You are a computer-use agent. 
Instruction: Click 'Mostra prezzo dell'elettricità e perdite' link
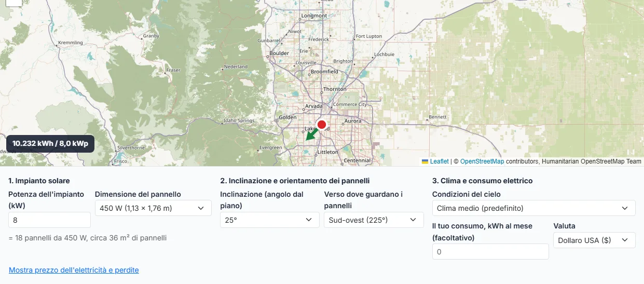click(74, 271)
